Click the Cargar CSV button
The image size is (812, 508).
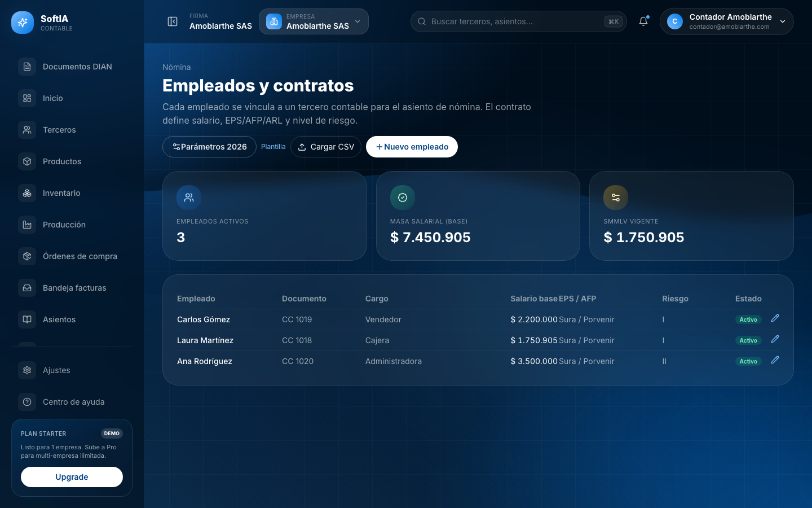point(326,147)
